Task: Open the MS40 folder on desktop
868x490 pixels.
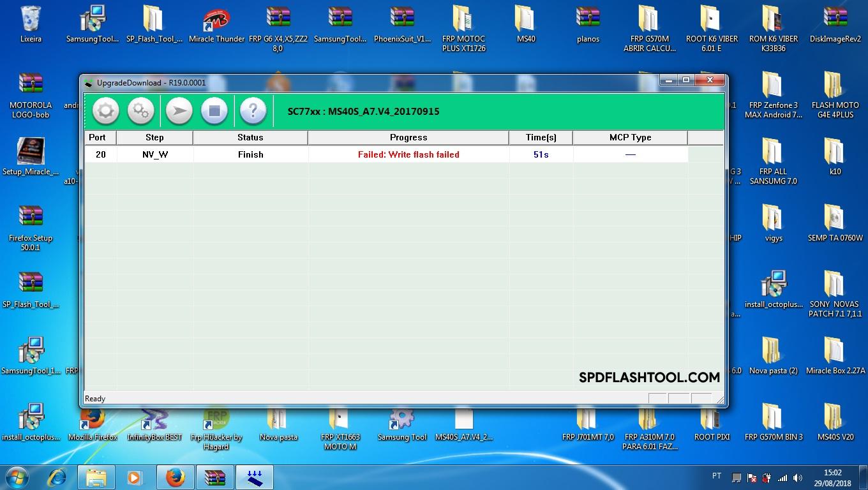Action: click(x=526, y=25)
